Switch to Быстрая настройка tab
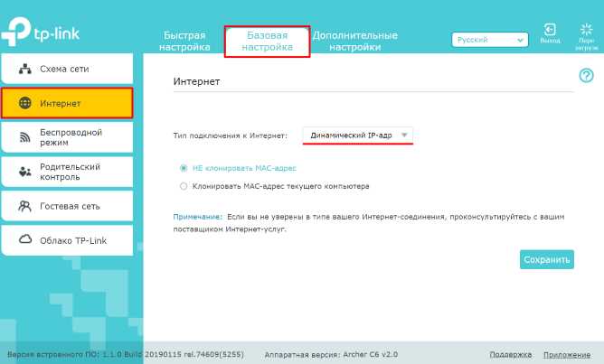The image size is (604, 364). [184, 42]
